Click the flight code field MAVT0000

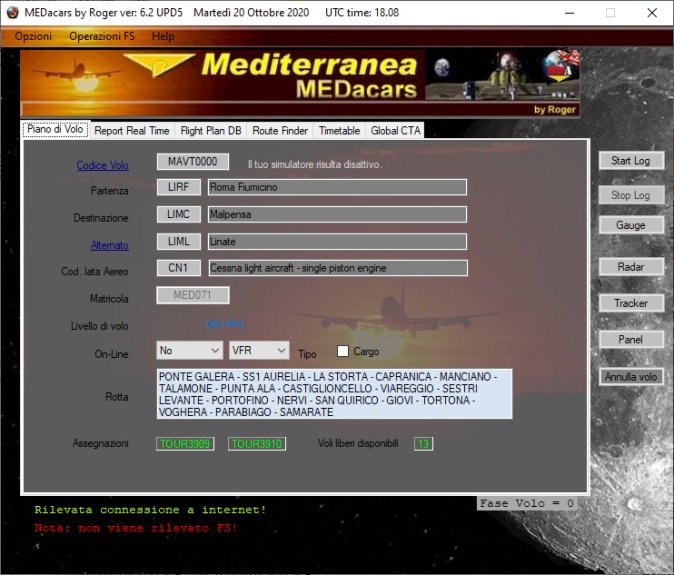coord(193,162)
